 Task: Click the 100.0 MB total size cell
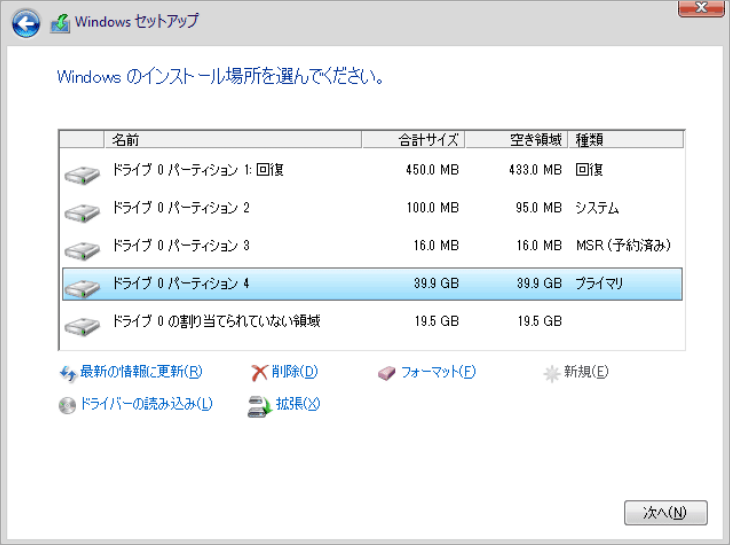pos(433,208)
